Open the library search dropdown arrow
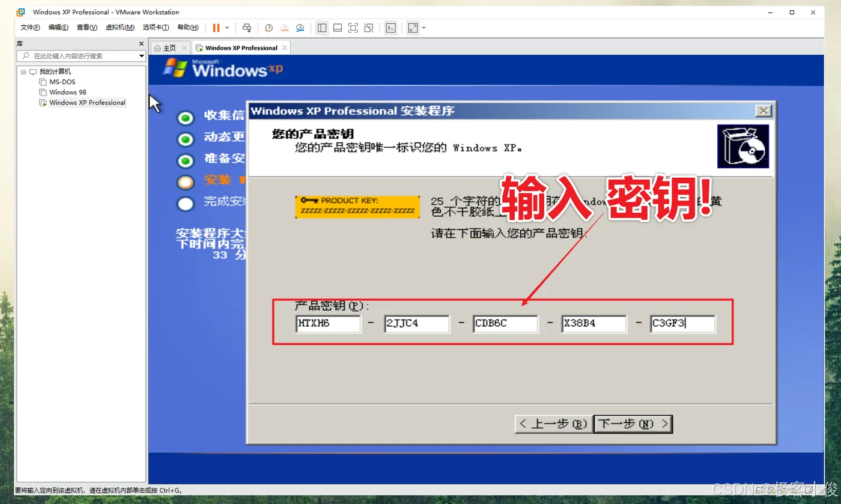The image size is (841, 504). point(142,56)
